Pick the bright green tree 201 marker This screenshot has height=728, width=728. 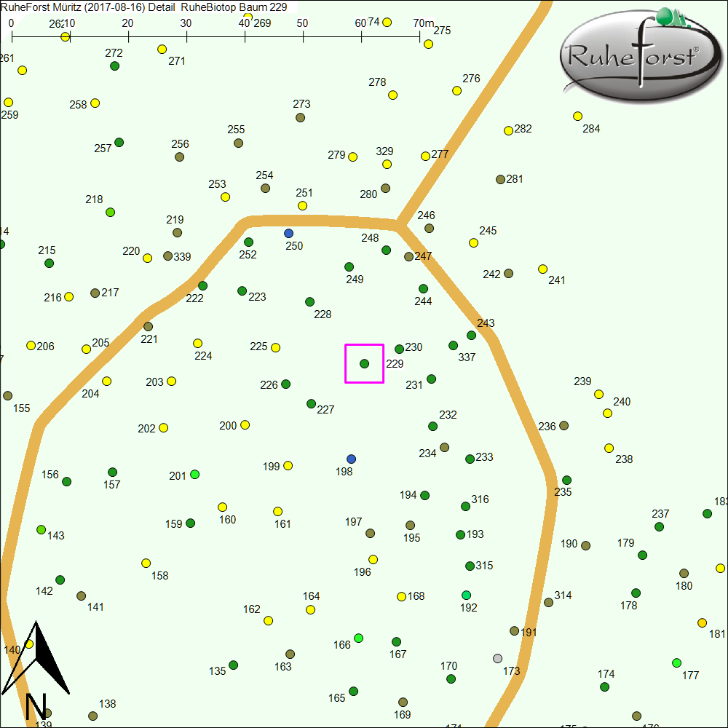pyautogui.click(x=194, y=474)
